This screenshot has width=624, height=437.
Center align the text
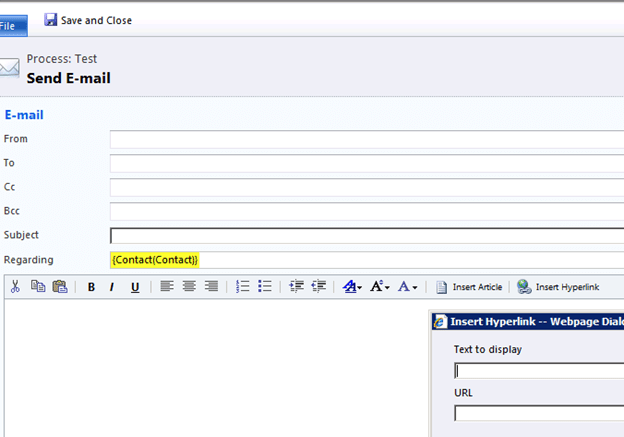pyautogui.click(x=189, y=287)
